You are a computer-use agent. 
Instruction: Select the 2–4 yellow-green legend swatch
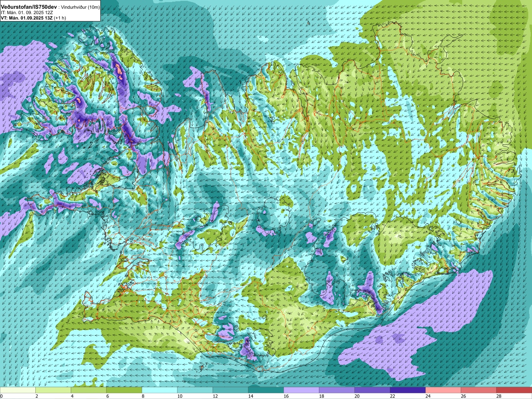[x=53, y=390]
